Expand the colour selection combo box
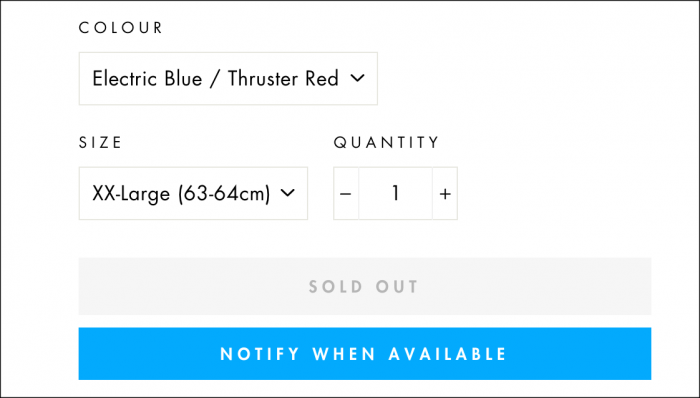The height and width of the screenshot is (398, 700). [x=228, y=79]
